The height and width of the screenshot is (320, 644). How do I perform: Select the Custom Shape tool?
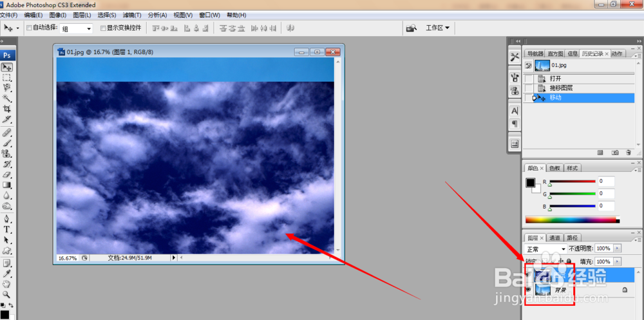[7, 250]
